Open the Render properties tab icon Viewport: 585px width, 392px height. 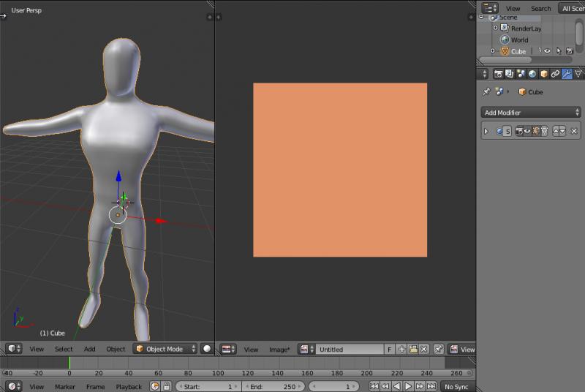tap(498, 74)
